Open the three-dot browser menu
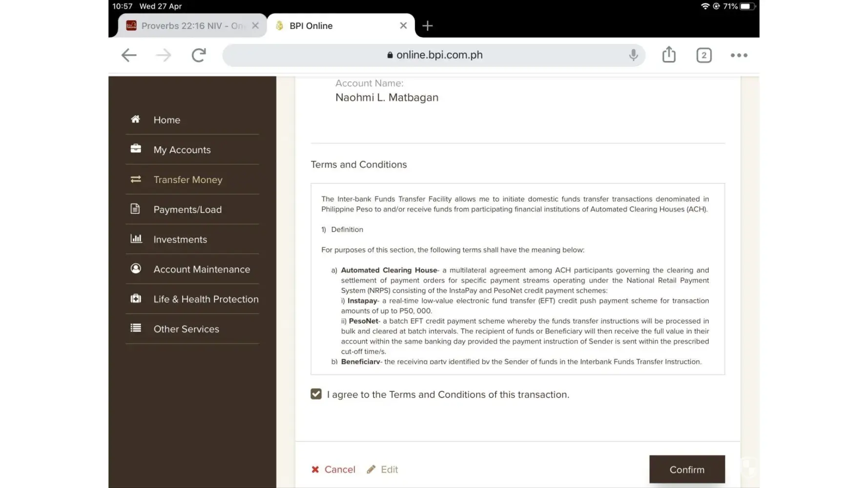The width and height of the screenshot is (868, 488). click(739, 55)
